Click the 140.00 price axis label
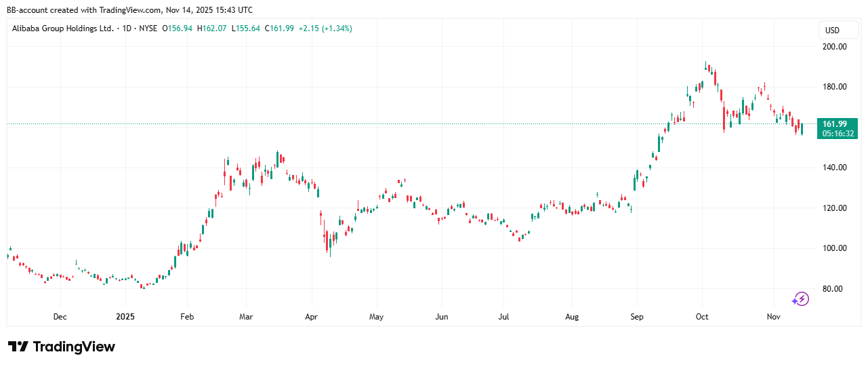This screenshot has width=868, height=367. 833,168
